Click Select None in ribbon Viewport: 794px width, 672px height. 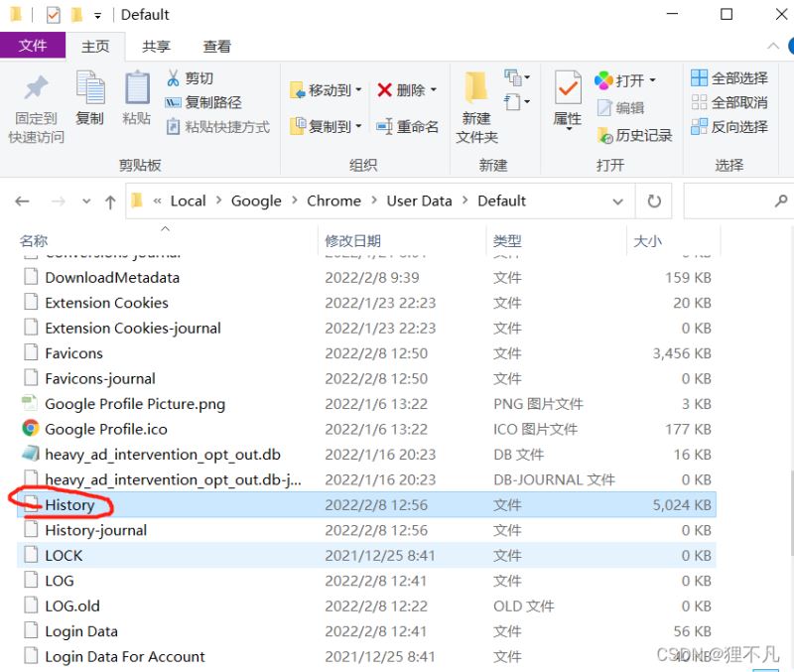[729, 102]
